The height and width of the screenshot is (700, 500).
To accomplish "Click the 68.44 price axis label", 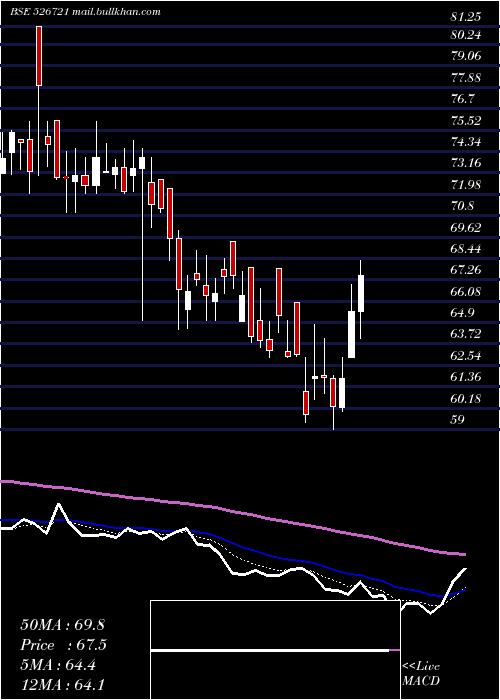I will (x=466, y=249).
